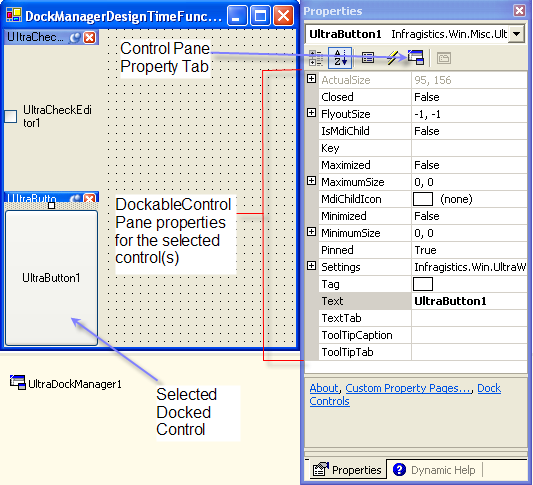This screenshot has height=485, width=533.
Task: Click the MdiChildIcon property name
Action: coord(351,199)
